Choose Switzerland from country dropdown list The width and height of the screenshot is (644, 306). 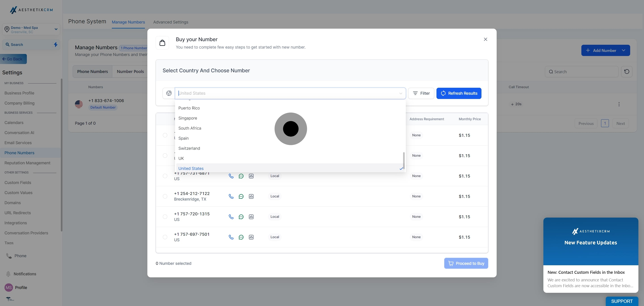point(189,148)
